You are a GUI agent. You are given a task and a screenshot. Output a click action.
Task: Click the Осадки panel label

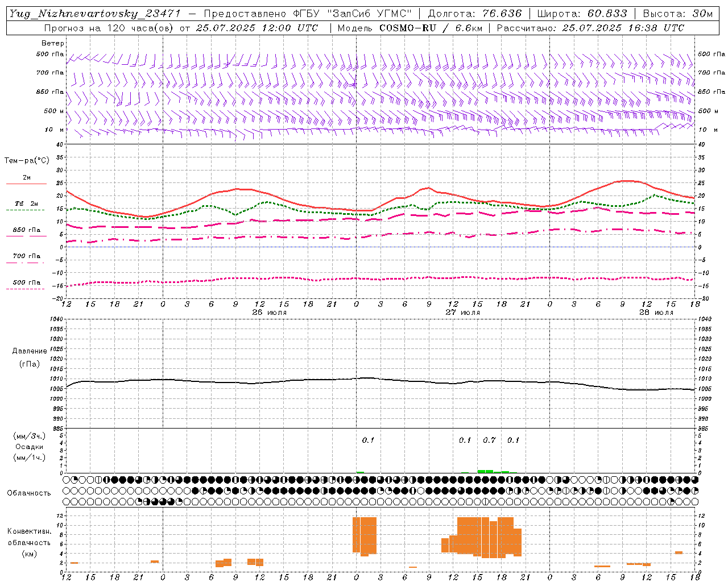30,447
